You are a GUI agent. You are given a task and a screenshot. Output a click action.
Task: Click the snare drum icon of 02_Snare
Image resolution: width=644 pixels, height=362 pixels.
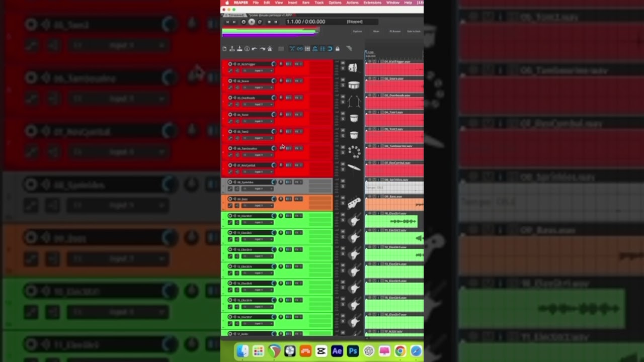point(354,85)
